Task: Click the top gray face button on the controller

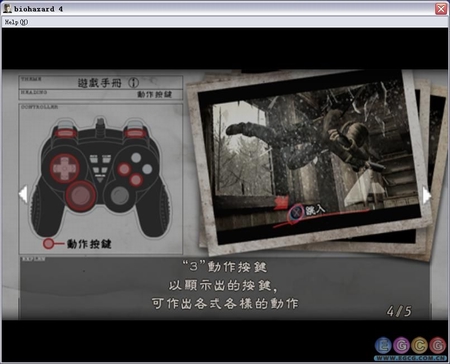Action: coord(136,158)
